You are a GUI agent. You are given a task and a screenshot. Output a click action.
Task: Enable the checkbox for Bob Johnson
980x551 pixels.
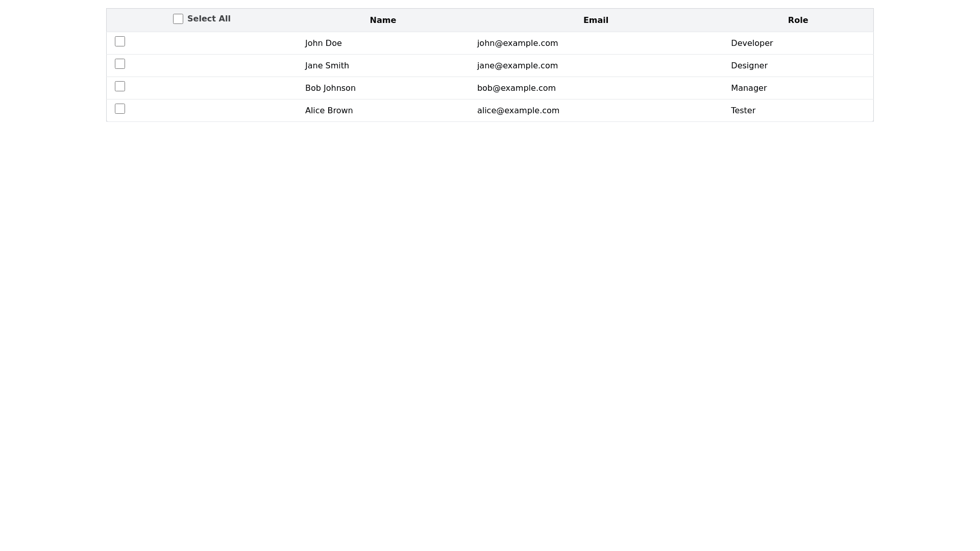[x=120, y=86]
